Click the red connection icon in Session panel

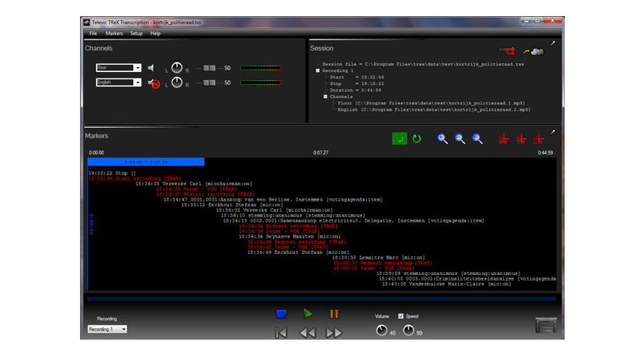point(507,52)
